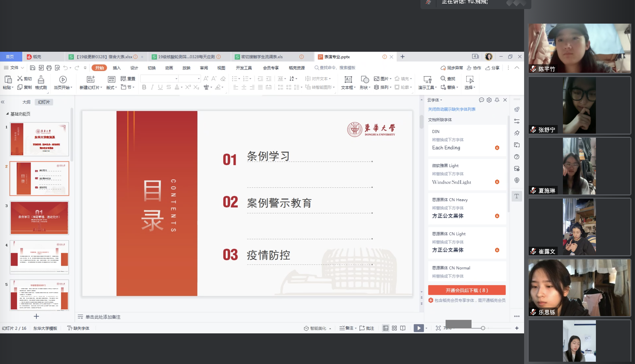Collapse the 基础功能页 section tree

point(7,114)
